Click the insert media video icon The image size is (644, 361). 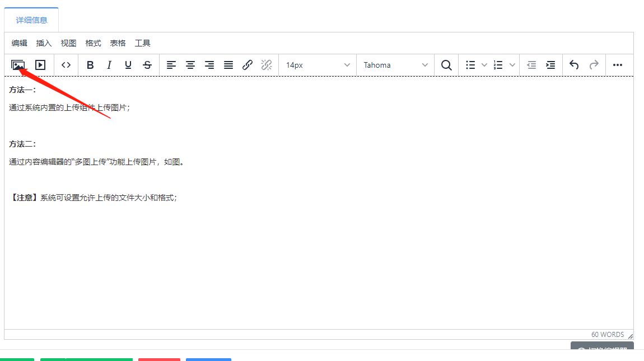(x=40, y=65)
